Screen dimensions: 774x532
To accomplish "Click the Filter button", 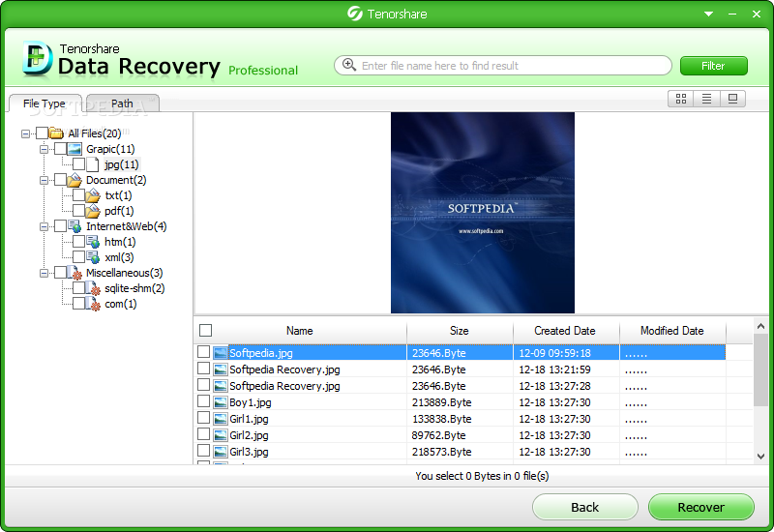I will [x=714, y=66].
